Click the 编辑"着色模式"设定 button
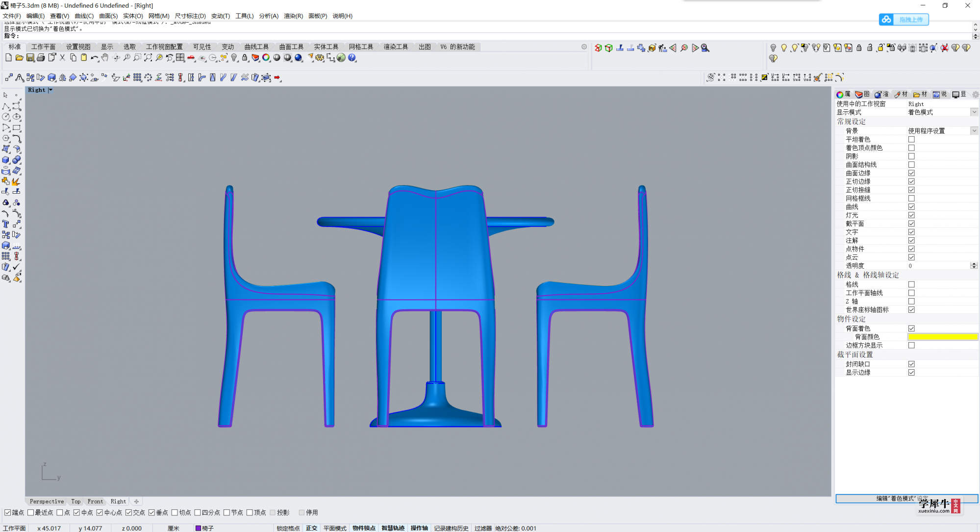Screen dimensions: 980x532 pyautogui.click(x=906, y=499)
